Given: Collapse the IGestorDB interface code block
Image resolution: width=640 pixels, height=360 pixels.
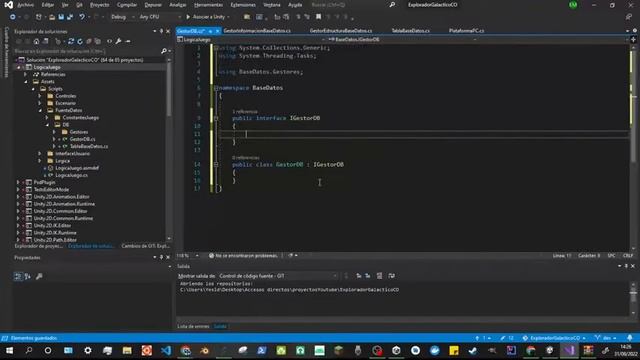Looking at the screenshot, I should click(x=216, y=118).
